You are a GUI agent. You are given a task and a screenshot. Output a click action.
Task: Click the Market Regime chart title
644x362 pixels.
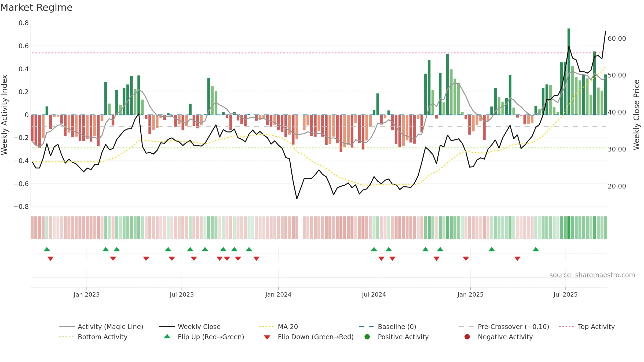36,8
